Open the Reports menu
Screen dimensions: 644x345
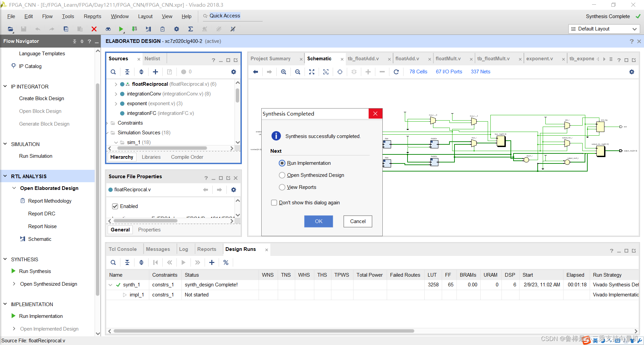click(92, 16)
